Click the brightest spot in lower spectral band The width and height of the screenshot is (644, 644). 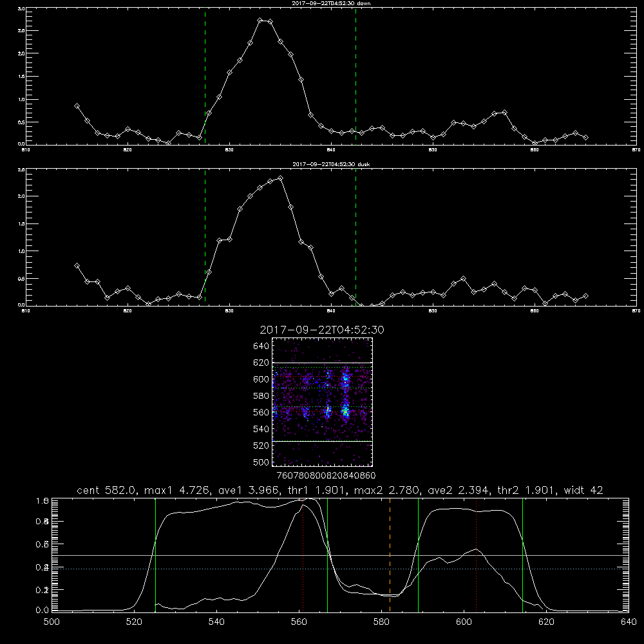[346, 410]
